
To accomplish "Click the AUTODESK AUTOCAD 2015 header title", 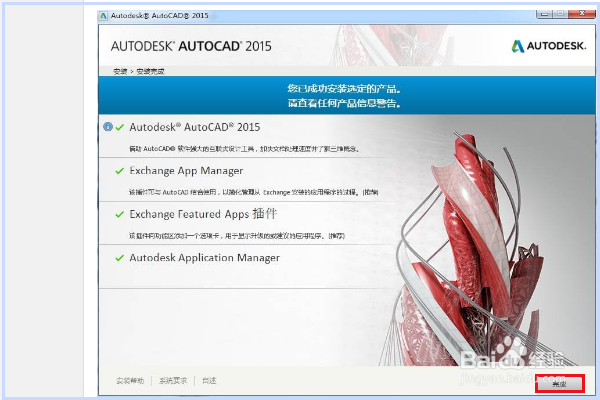I will [x=191, y=46].
